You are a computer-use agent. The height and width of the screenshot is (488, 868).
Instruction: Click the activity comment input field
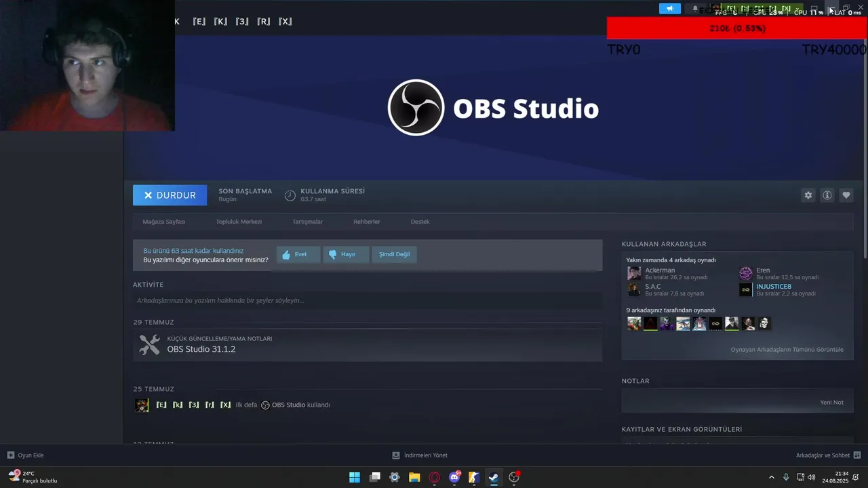(x=368, y=300)
